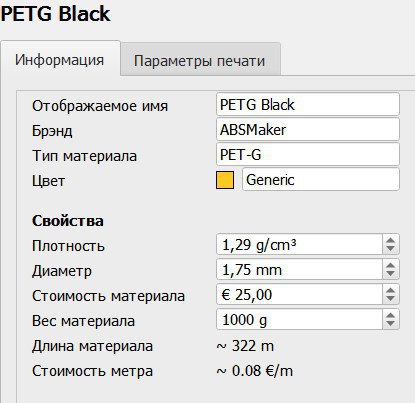Raise Стоимость материала with the up arrow
This screenshot has height=403, width=415.
pyautogui.click(x=390, y=289)
